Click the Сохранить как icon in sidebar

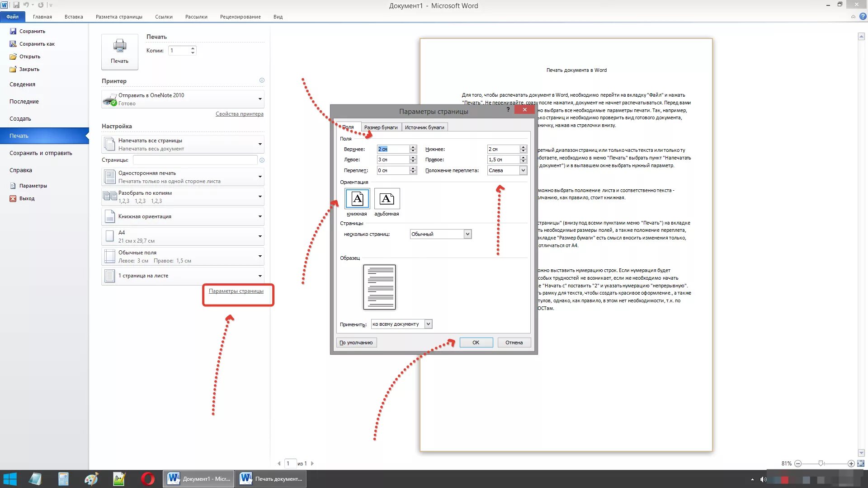13,44
